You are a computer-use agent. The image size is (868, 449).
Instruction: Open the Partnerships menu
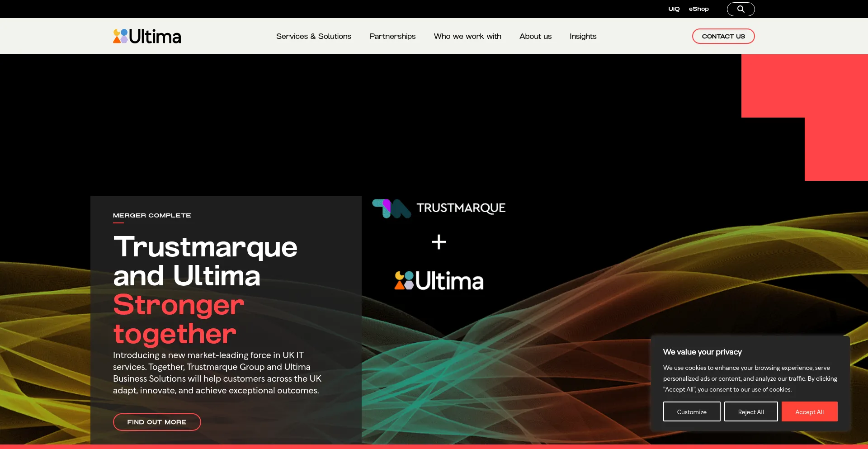(392, 36)
